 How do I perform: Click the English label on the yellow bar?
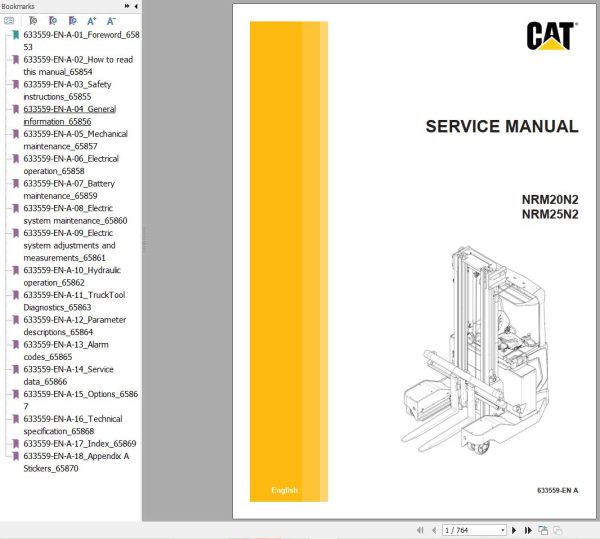click(x=284, y=490)
